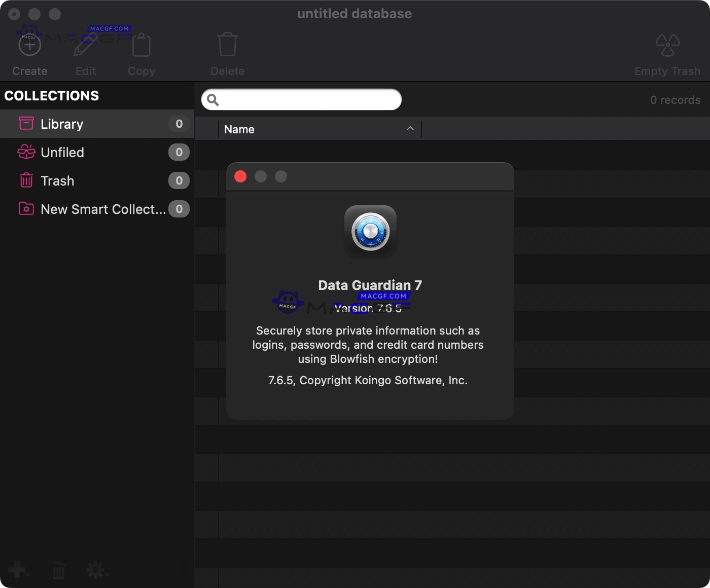Open the dropdown arrow beside the plus icon

click(26, 574)
